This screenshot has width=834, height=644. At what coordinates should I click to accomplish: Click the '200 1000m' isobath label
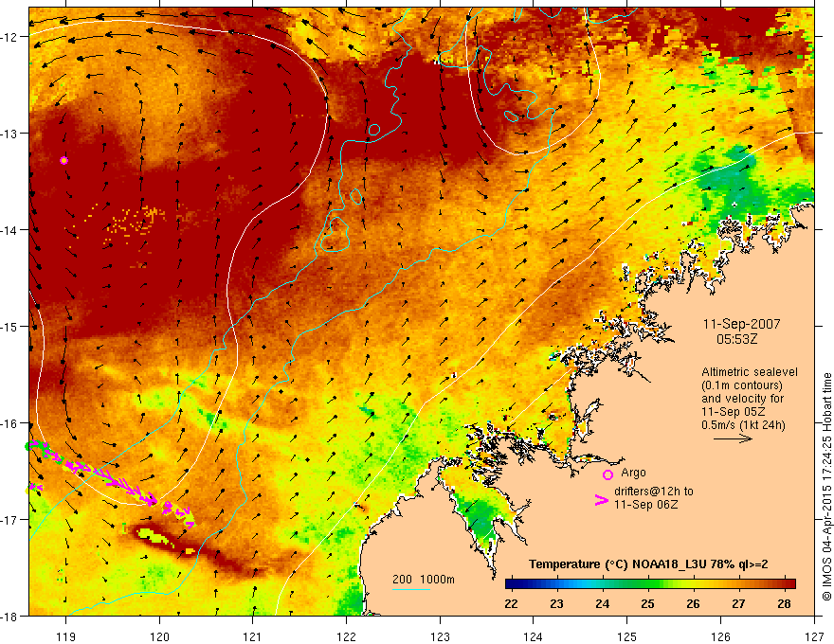pyautogui.click(x=424, y=580)
